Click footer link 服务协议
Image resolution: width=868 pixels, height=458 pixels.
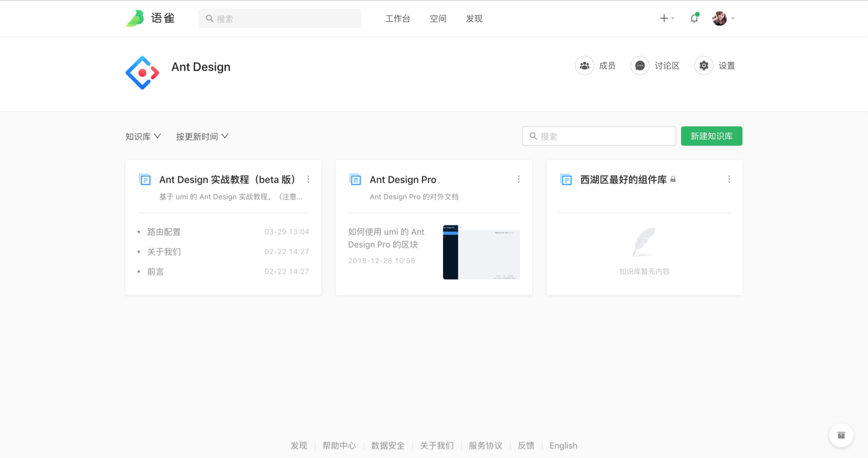coord(486,446)
